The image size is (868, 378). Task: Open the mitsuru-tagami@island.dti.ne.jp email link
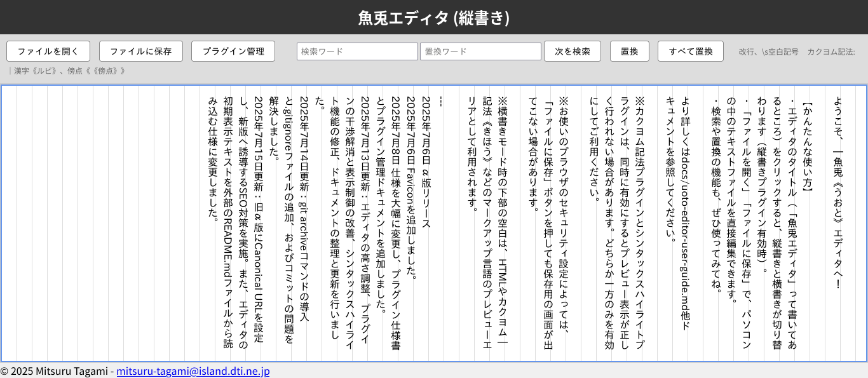pyautogui.click(x=193, y=372)
